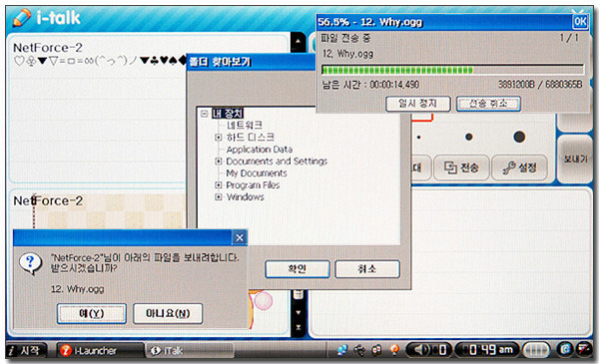Select the My Documents folder

click(257, 174)
